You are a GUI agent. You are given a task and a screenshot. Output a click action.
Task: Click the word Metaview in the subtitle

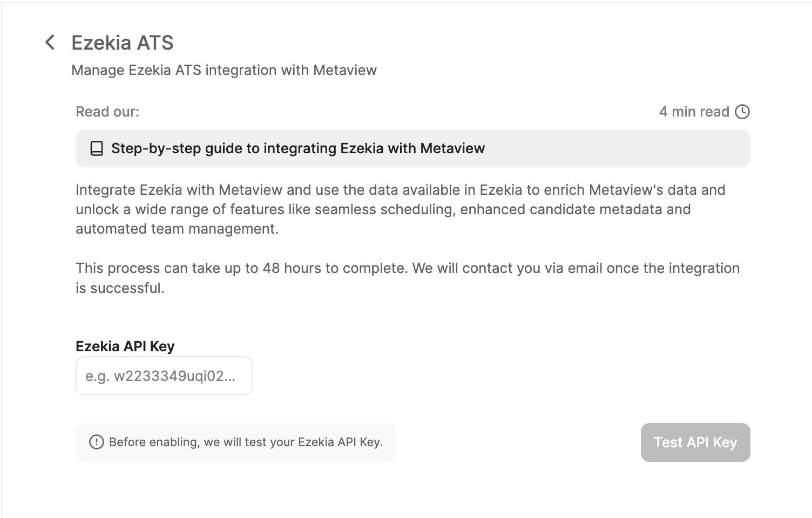[344, 70]
